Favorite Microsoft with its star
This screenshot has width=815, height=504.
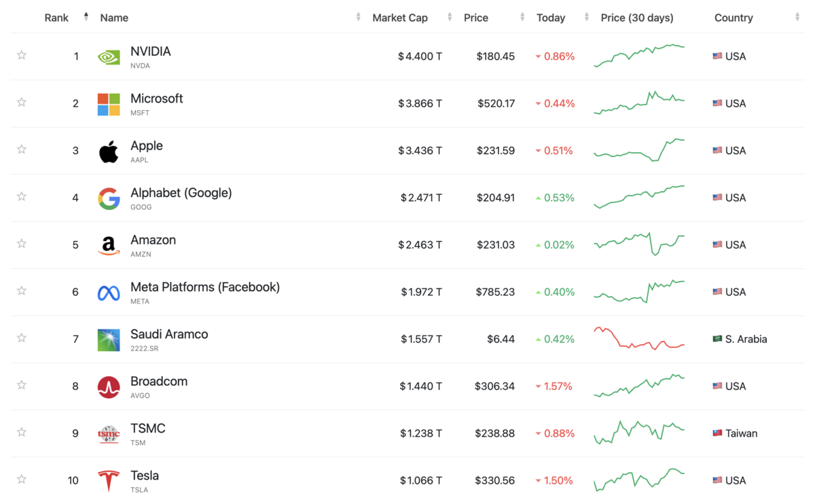[22, 103]
